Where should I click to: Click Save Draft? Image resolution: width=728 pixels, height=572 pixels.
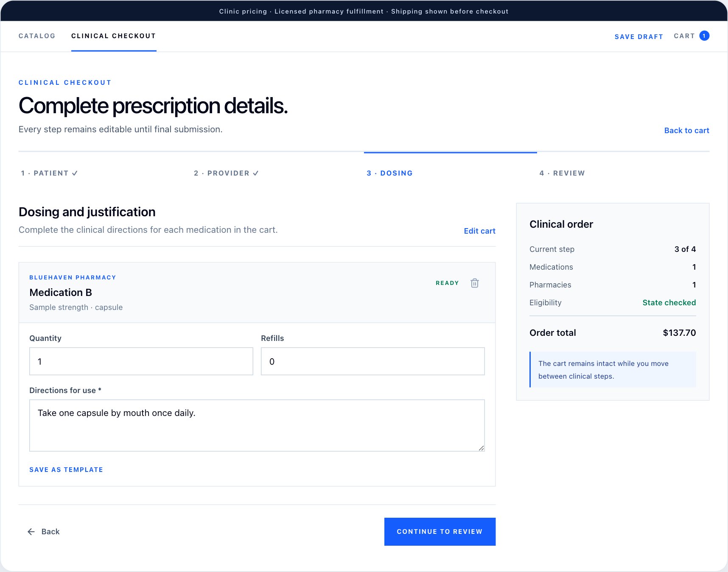(x=638, y=36)
